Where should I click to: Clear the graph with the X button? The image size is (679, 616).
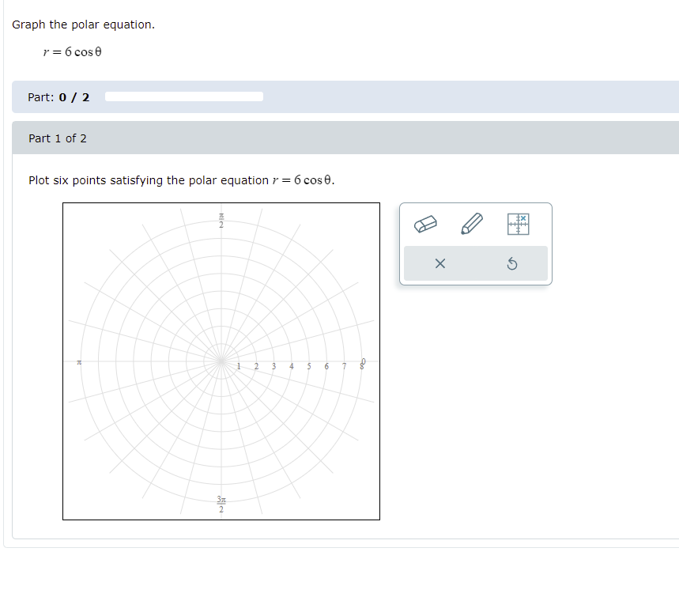pyautogui.click(x=440, y=263)
